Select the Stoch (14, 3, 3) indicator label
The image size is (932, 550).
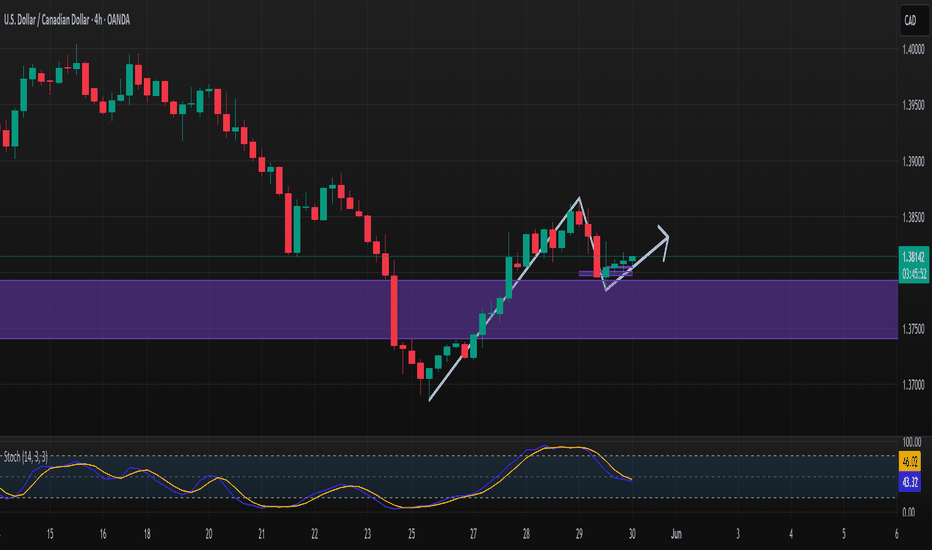[x=26, y=457]
